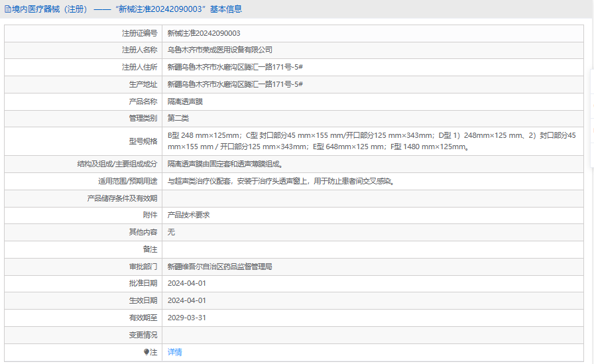Screen dimensions: 594x364
Task: Click the registrant name 乌鲁木齐市荣成医用设备有限公司
Action: (219, 50)
